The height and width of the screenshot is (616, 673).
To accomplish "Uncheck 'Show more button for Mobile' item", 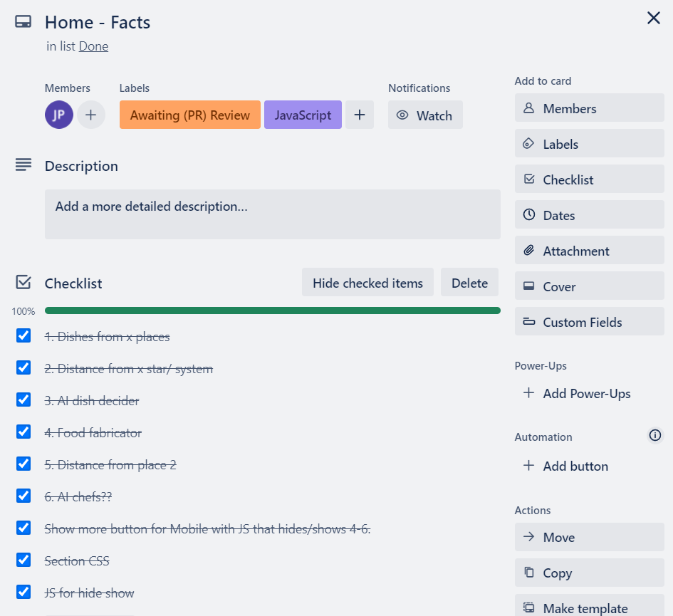I will (24, 528).
